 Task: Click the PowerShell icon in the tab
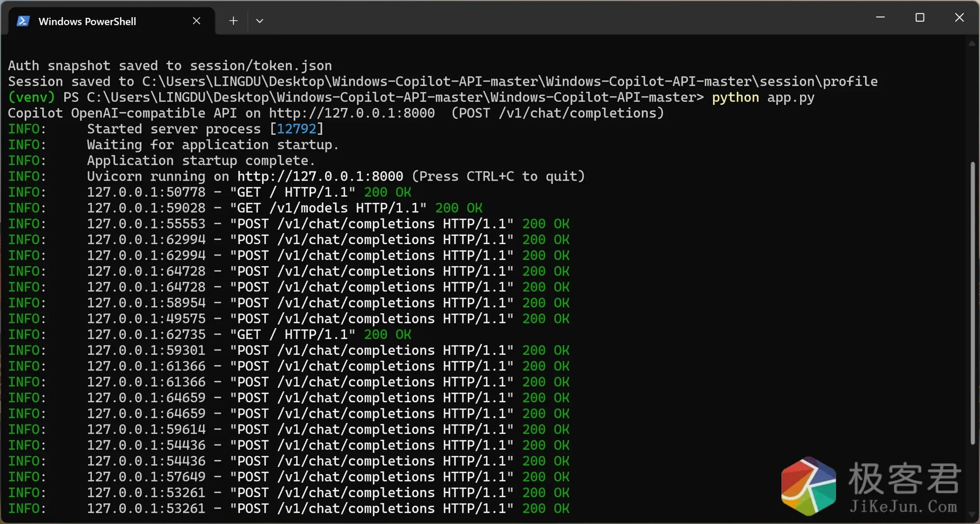point(23,21)
